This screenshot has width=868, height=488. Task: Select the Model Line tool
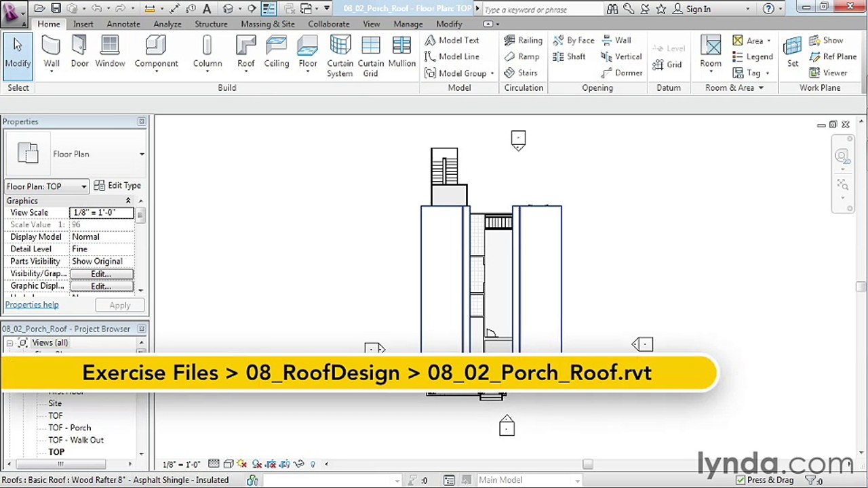[x=452, y=57]
